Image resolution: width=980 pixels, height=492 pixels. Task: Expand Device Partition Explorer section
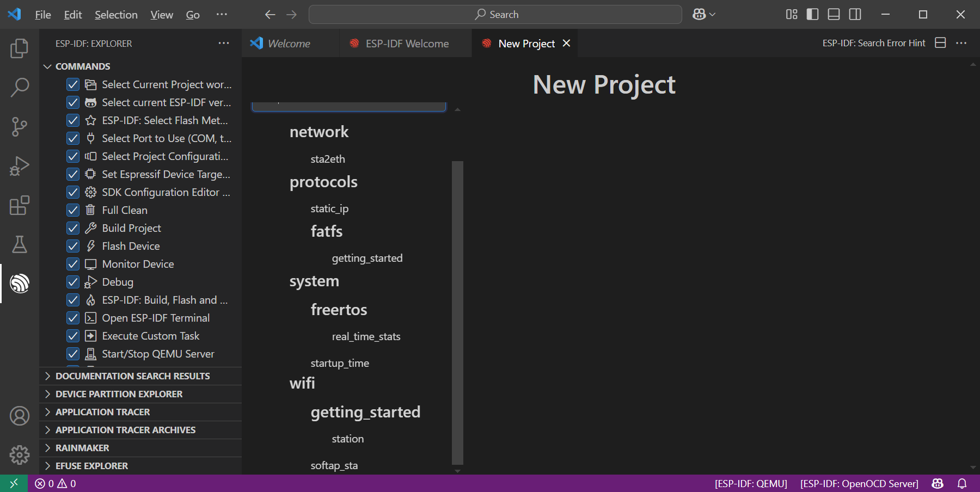(140, 394)
